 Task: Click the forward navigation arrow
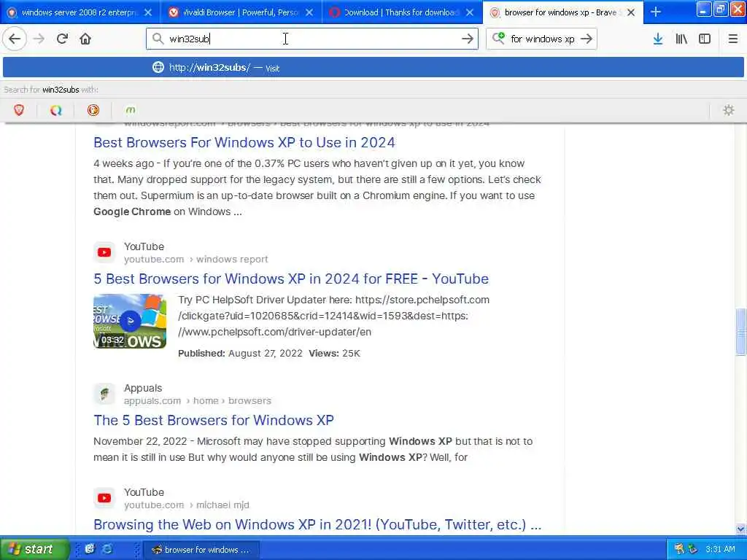click(39, 39)
